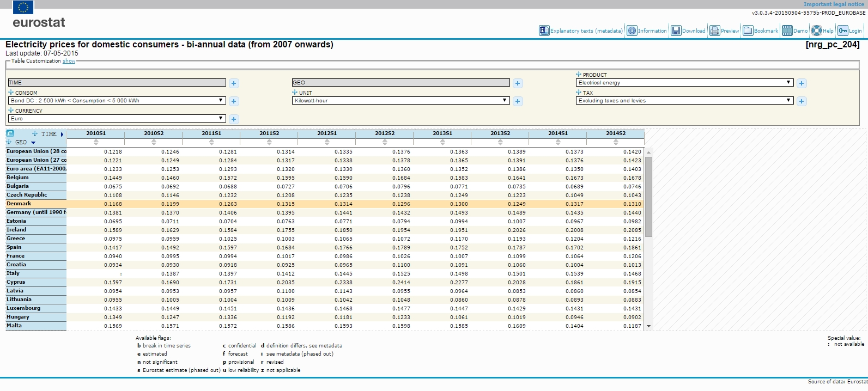Image resolution: width=868 pixels, height=391 pixels.
Task: Click the GEO filter field
Action: [401, 83]
